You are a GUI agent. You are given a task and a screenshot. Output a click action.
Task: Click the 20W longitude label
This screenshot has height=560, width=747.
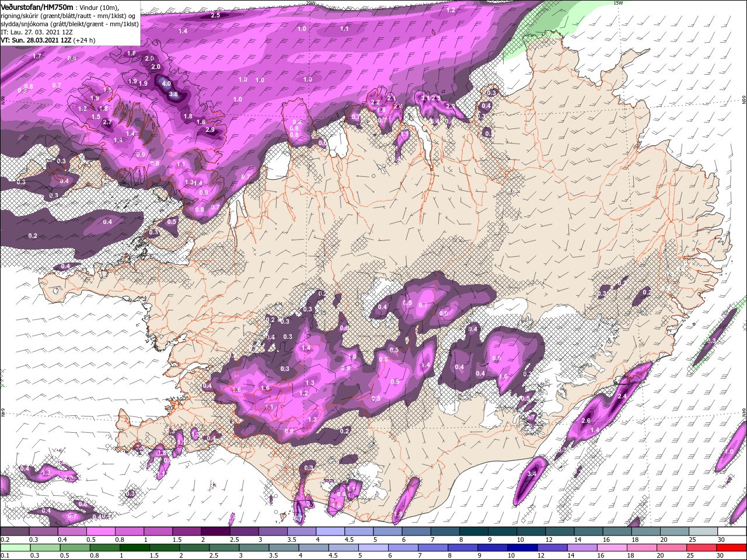click(310, 3)
